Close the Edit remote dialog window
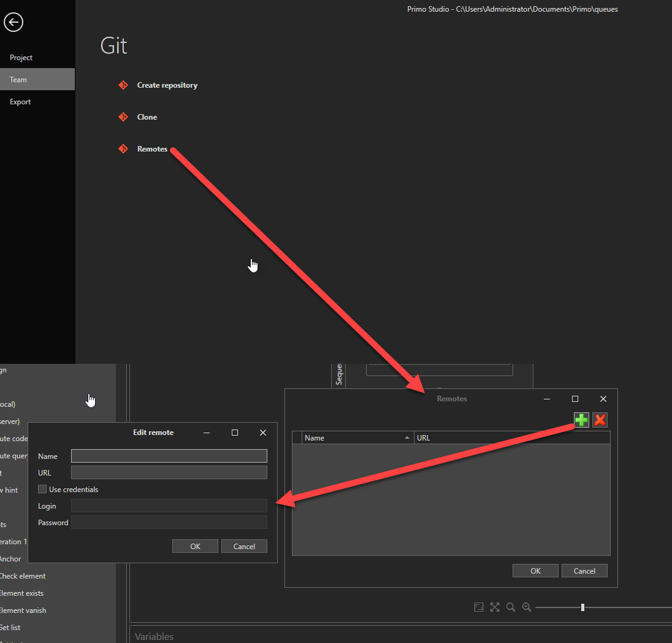 click(262, 433)
